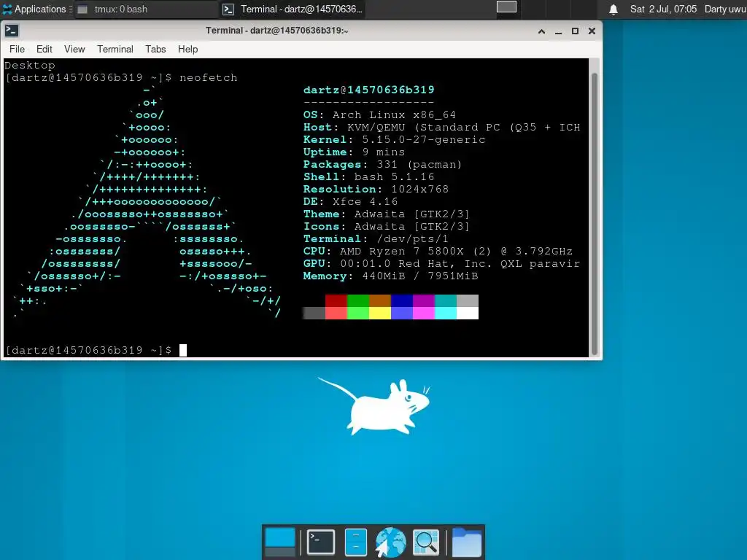
Task: Click the Resolution: 1024x768 line
Action: [376, 189]
